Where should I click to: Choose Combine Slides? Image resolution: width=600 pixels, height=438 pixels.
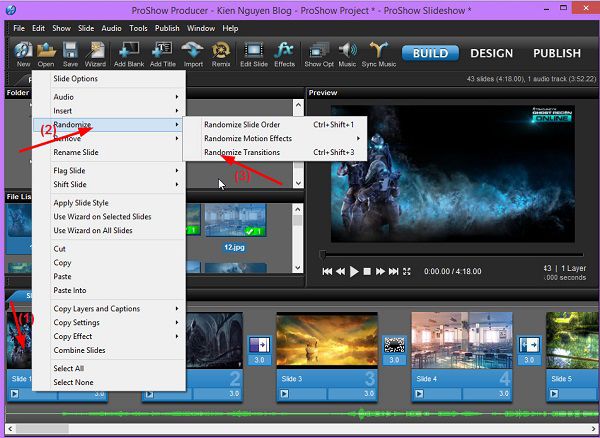(x=109, y=350)
